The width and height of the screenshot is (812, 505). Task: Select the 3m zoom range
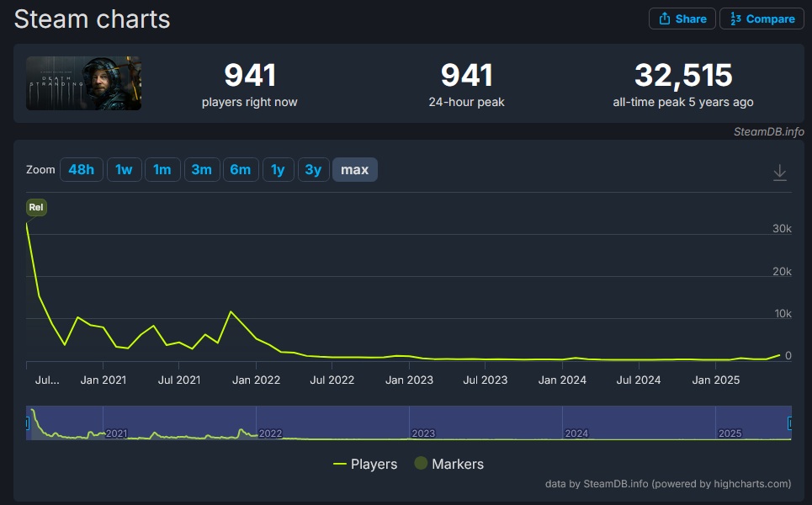coord(201,169)
